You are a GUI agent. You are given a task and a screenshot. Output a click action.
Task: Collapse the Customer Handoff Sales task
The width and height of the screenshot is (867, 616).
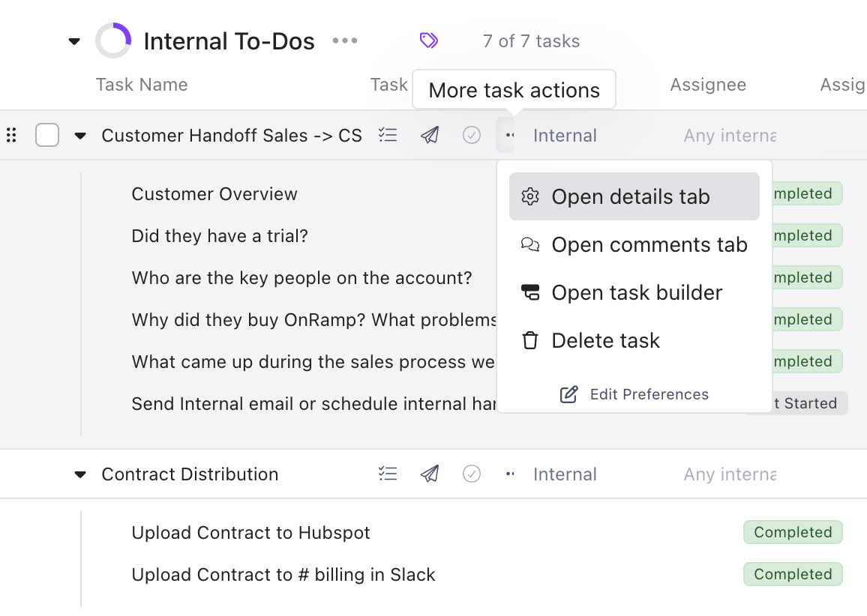pos(80,135)
